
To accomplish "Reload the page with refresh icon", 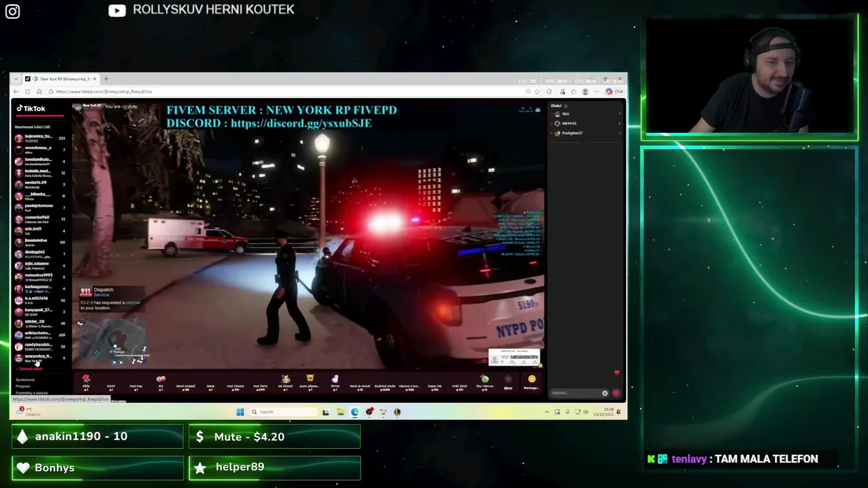I will pos(28,91).
